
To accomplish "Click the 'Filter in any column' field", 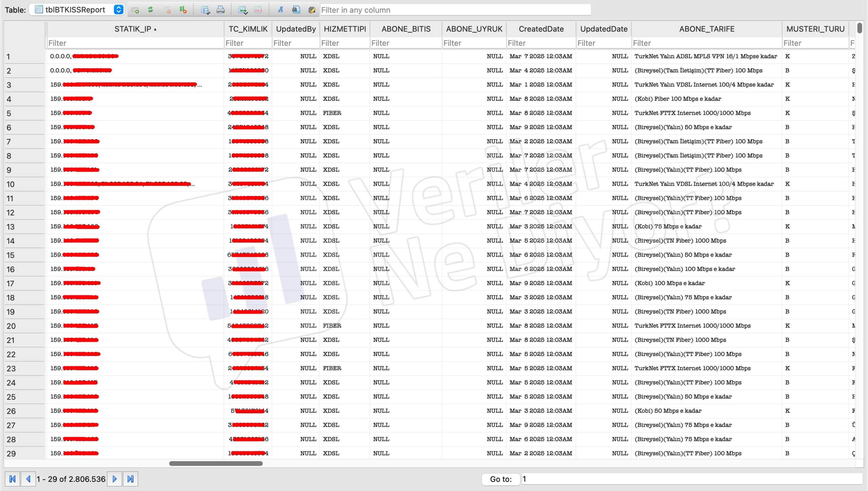I will click(x=455, y=10).
